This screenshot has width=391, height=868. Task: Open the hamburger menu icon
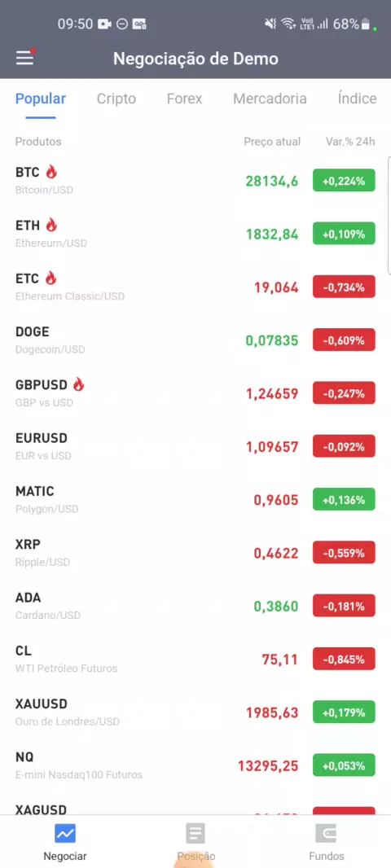click(x=24, y=58)
